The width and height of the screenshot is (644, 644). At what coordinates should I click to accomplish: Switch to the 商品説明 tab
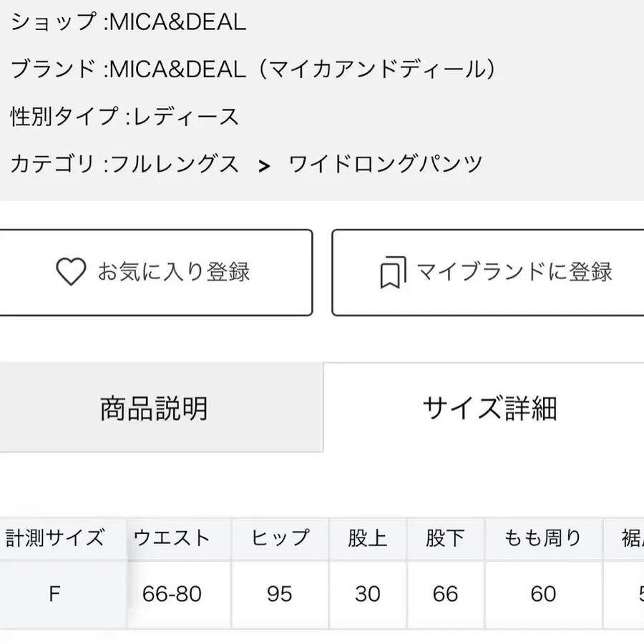pos(154,409)
